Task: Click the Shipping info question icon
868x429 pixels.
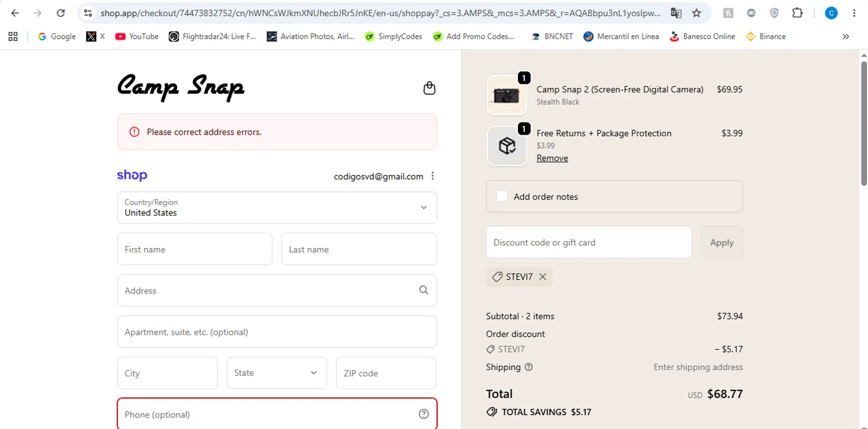Action: [528, 367]
